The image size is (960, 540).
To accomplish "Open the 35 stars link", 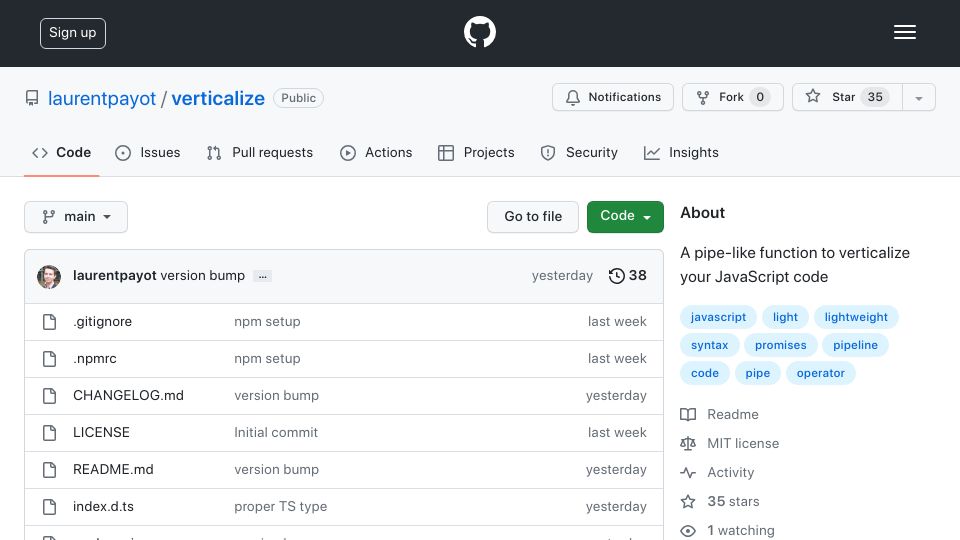I will click(x=720, y=501).
